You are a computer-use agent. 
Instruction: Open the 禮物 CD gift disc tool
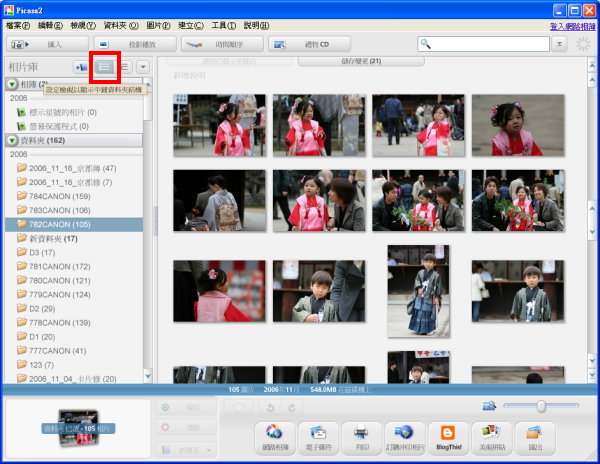click(x=309, y=44)
